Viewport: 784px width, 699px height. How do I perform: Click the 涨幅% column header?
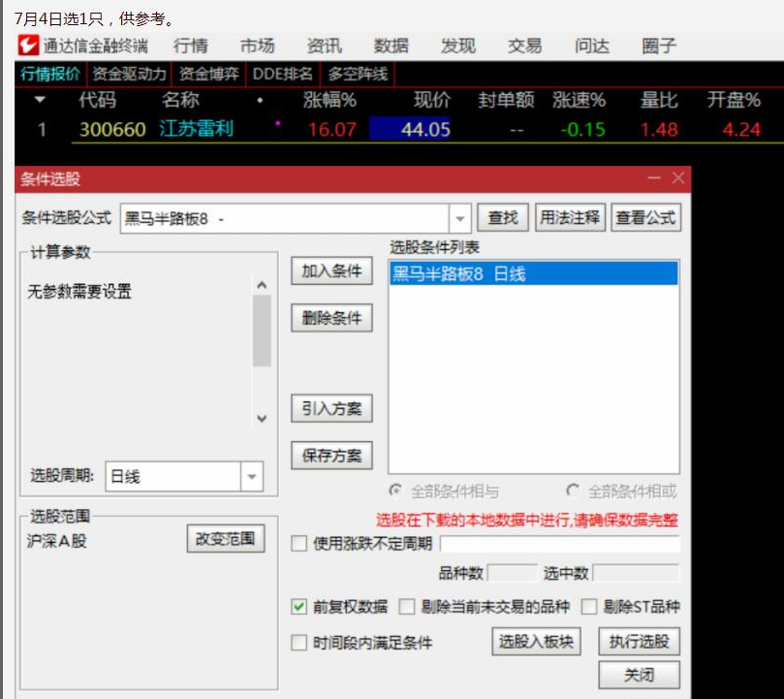330,100
